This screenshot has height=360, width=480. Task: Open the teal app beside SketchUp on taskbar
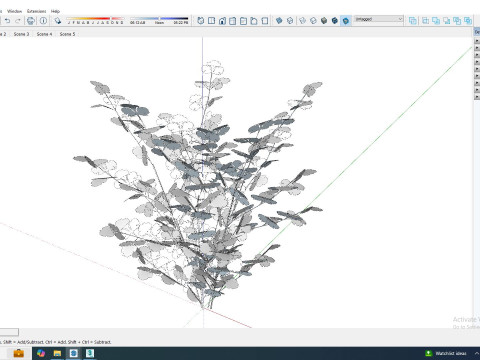[x=90, y=353]
